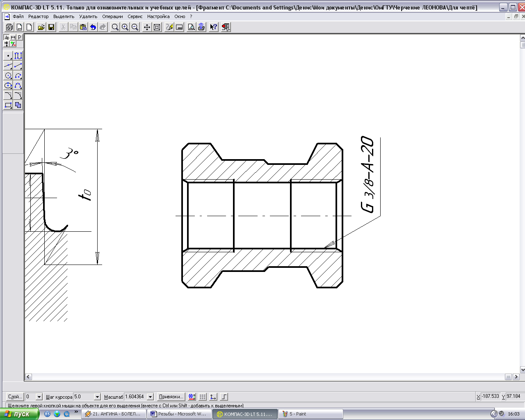
Task: Click the cursor step value field
Action: 84,397
